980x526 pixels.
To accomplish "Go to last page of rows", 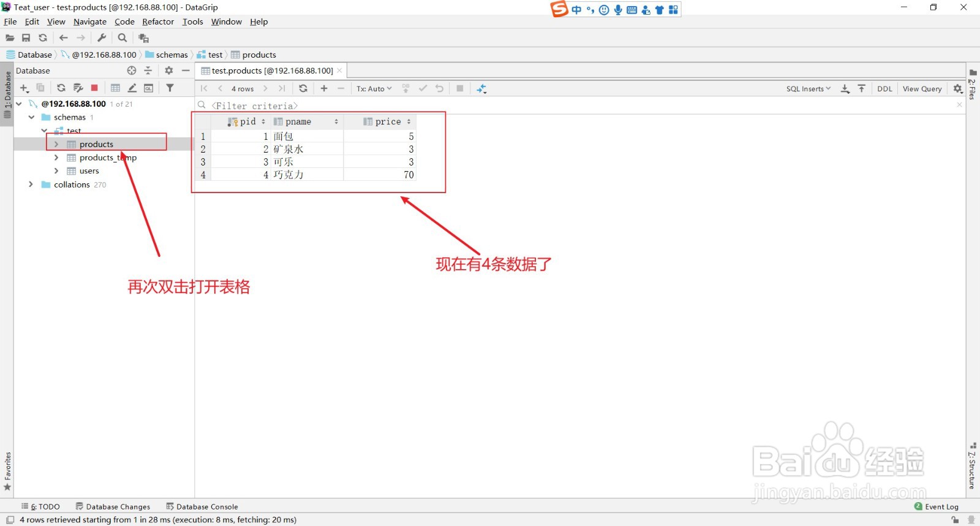I will pyautogui.click(x=282, y=89).
